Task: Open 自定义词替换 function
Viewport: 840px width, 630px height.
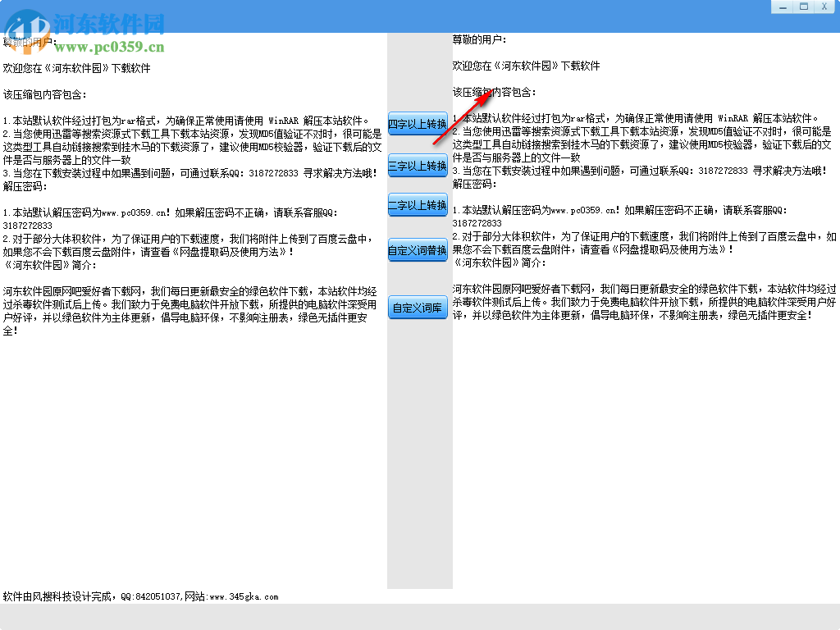Action: pyautogui.click(x=418, y=250)
